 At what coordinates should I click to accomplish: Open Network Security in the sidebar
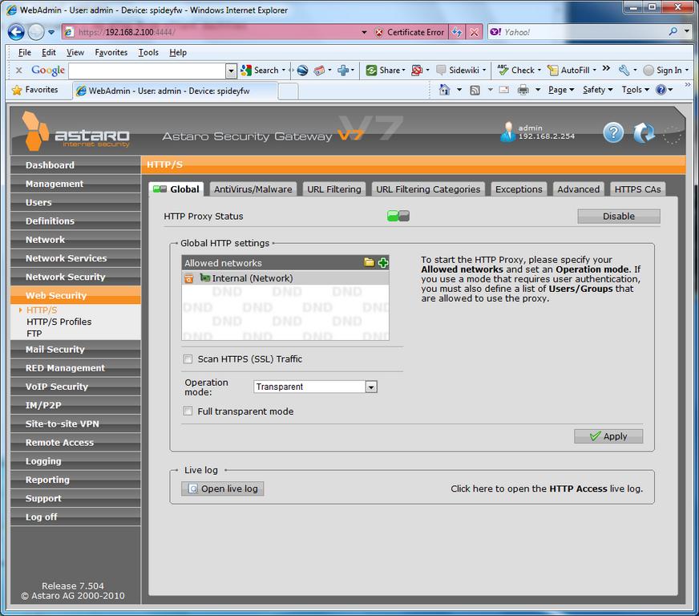76,277
